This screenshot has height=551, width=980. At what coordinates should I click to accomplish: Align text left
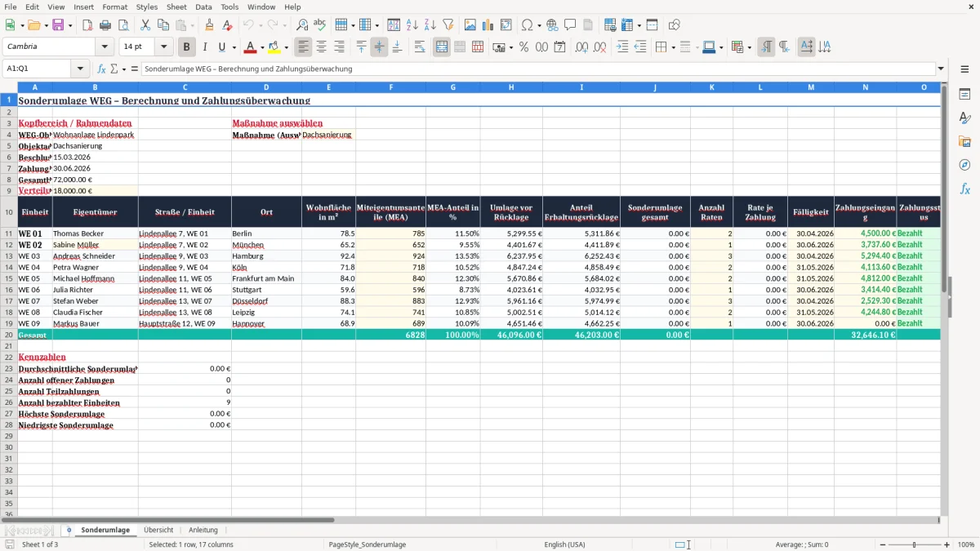(x=303, y=47)
